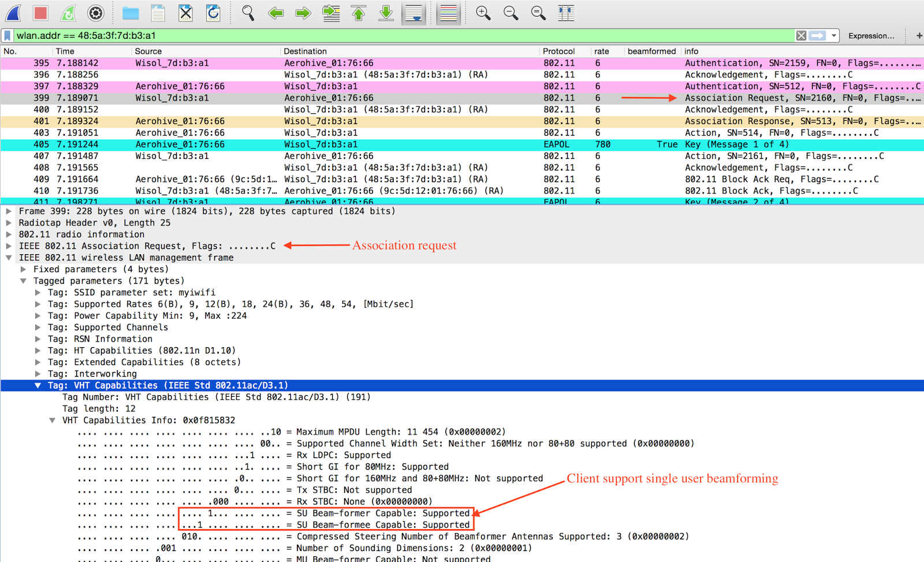Viewport: 924px width, 562px height.
Task: Zoom in the main window text
Action: [483, 13]
